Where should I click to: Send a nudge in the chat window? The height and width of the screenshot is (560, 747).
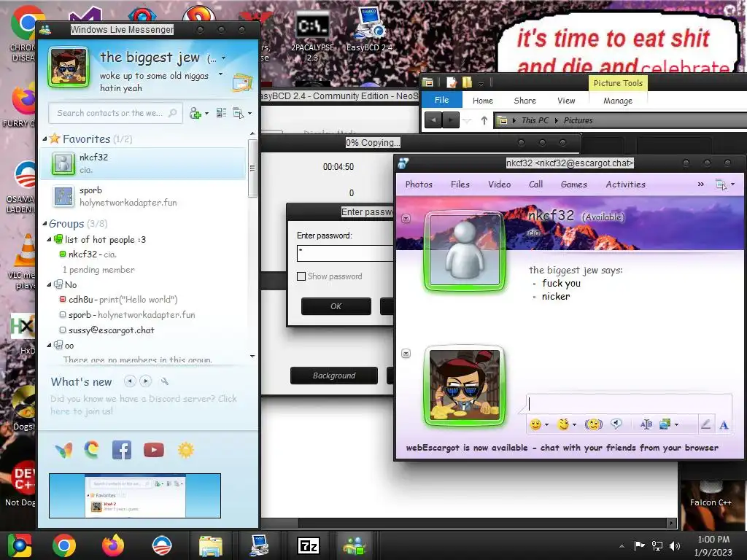point(593,424)
